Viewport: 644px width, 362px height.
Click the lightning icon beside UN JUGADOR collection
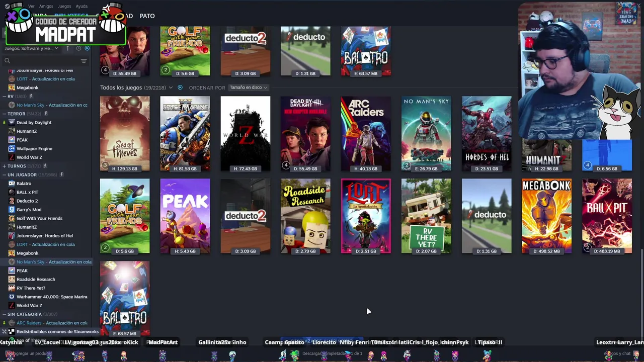61,174
